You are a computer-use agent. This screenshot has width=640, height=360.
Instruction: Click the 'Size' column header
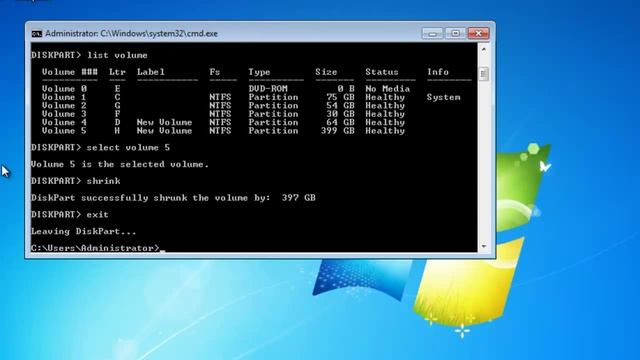pos(326,72)
